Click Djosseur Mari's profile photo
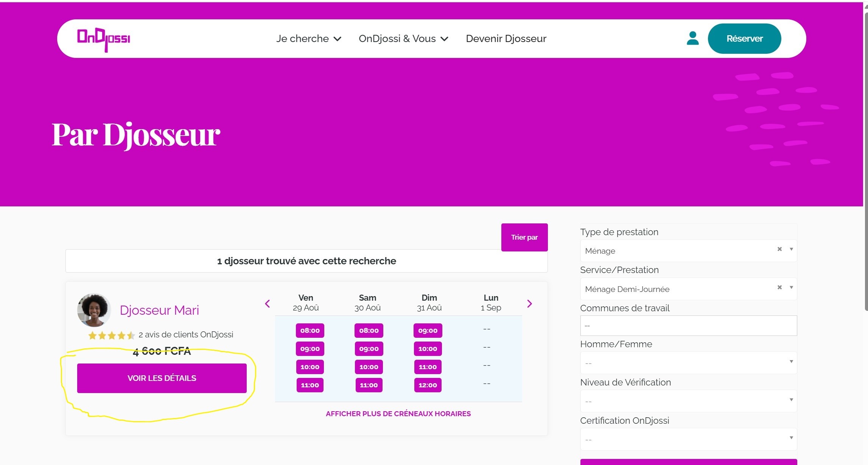This screenshot has width=868, height=465. [x=94, y=310]
